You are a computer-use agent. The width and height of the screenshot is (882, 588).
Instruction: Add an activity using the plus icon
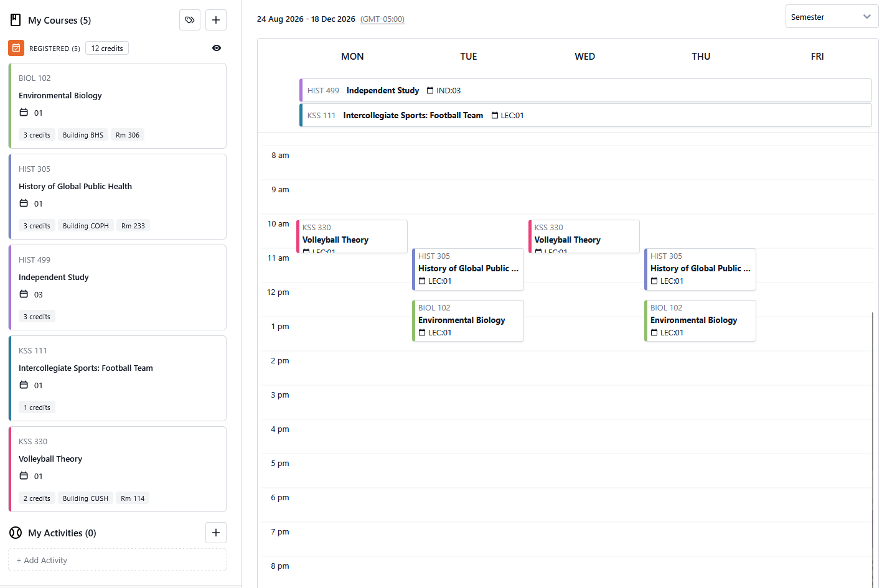coord(216,533)
